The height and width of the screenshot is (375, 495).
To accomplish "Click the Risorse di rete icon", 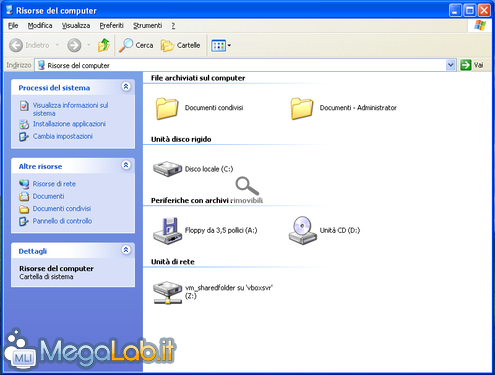I will pyautogui.click(x=24, y=184).
